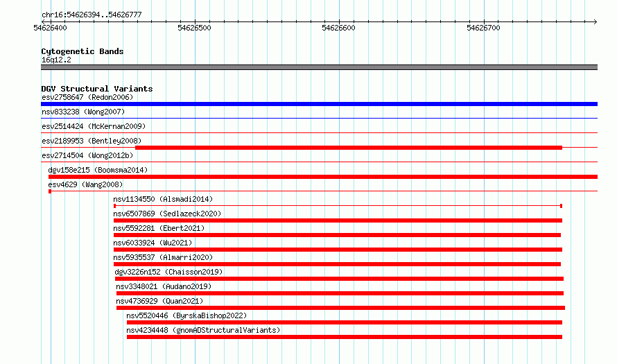Open the nsv5592281 (Ebert2021) label
617x364 pixels.
pyautogui.click(x=159, y=228)
